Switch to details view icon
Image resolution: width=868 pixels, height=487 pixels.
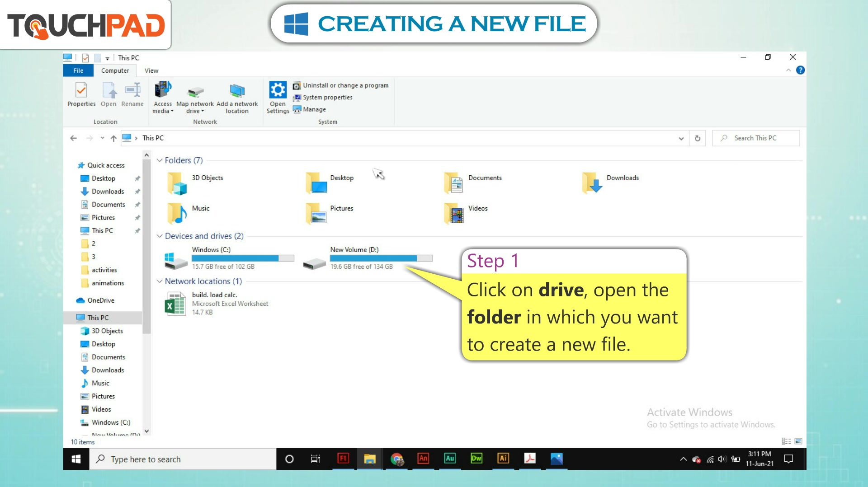(786, 441)
